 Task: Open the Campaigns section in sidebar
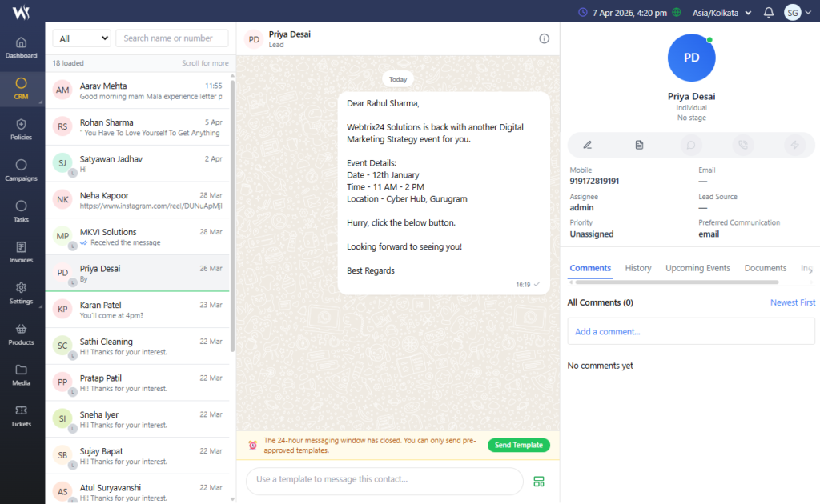22,170
